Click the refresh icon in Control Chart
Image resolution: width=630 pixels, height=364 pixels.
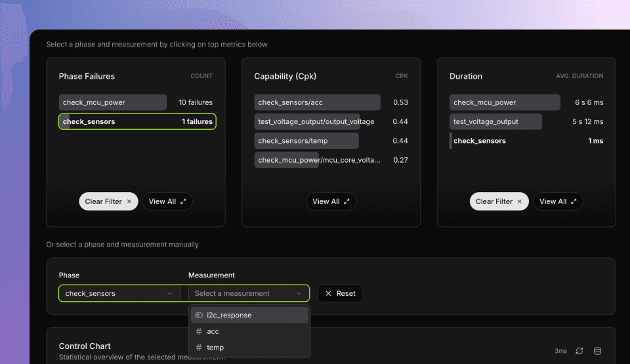click(x=579, y=351)
